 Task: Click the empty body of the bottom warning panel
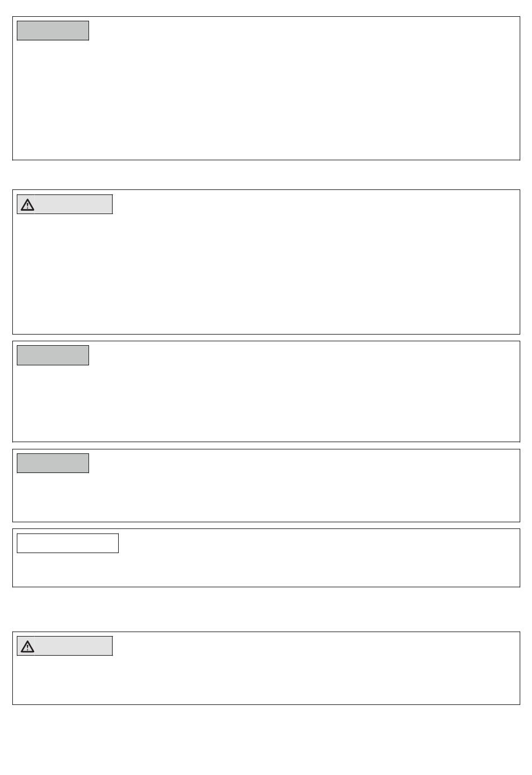tap(266, 680)
